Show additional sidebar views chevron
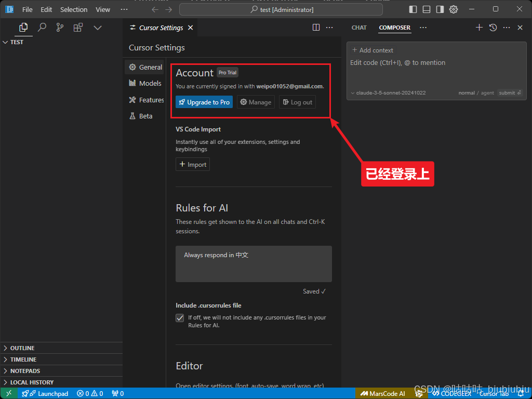 point(98,28)
